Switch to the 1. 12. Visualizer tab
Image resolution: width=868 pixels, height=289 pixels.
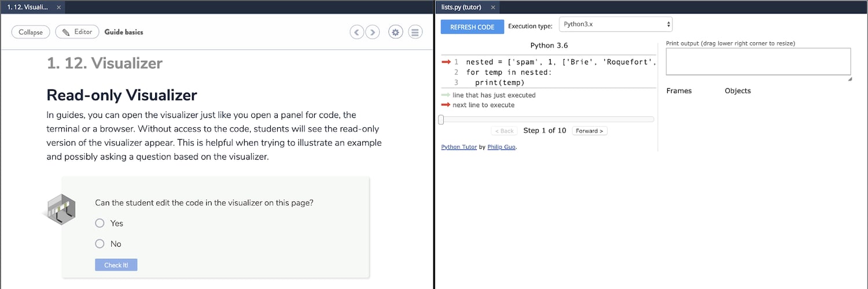27,8
